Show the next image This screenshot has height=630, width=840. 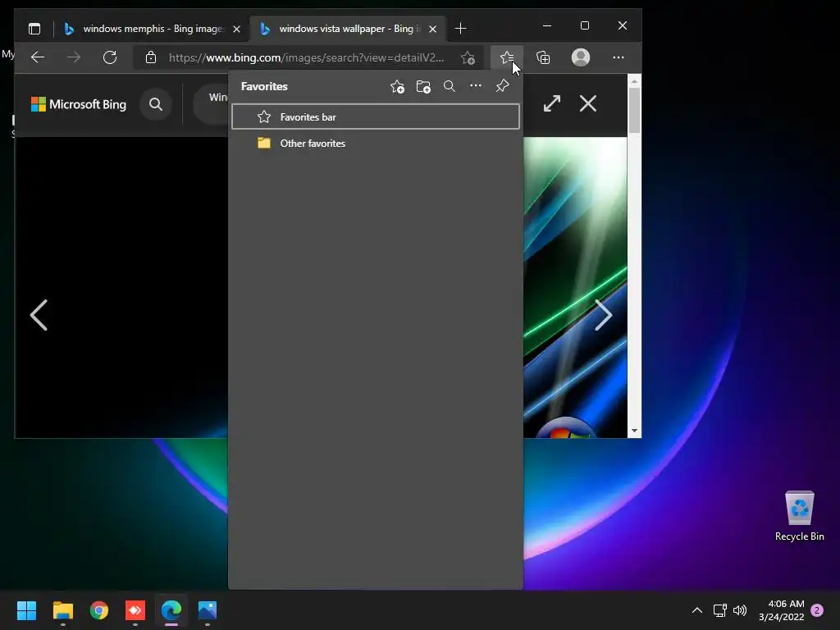pyautogui.click(x=603, y=315)
